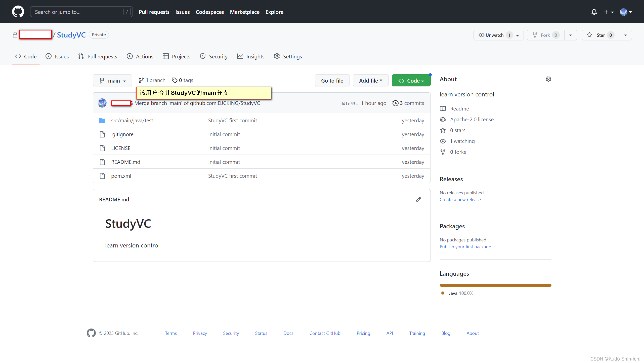Click the footer GitHub logo
The image size is (644, 363).
tap(91, 333)
